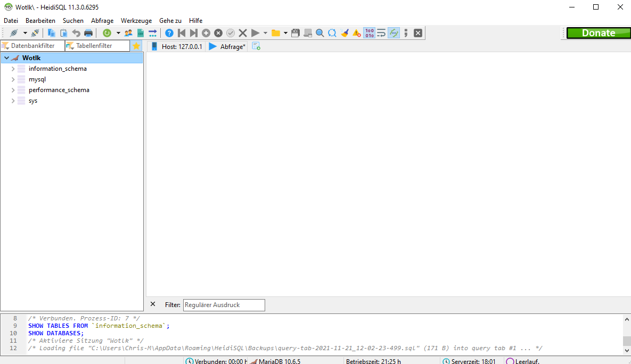The height and width of the screenshot is (364, 631).
Task: Go to last row icon
Action: [194, 33]
